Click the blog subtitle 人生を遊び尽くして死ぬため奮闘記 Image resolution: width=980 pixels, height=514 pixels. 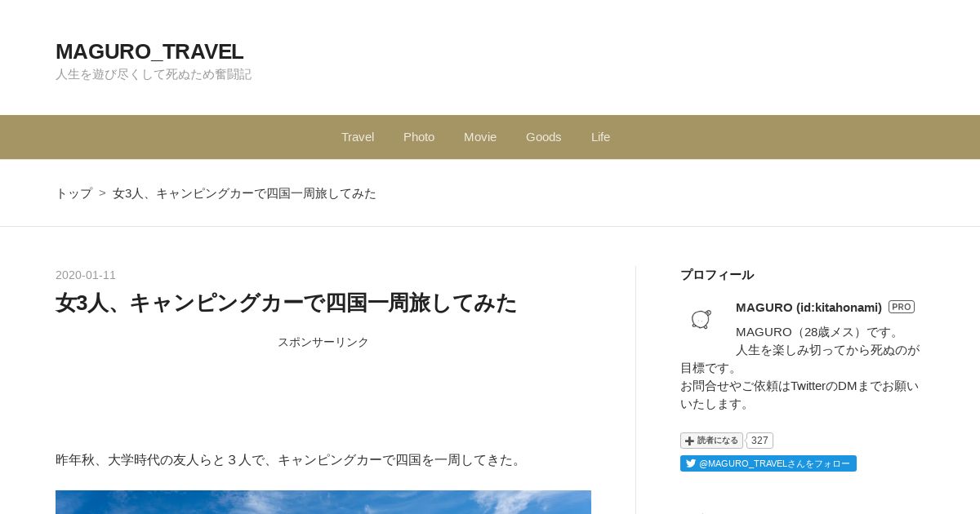point(154,74)
